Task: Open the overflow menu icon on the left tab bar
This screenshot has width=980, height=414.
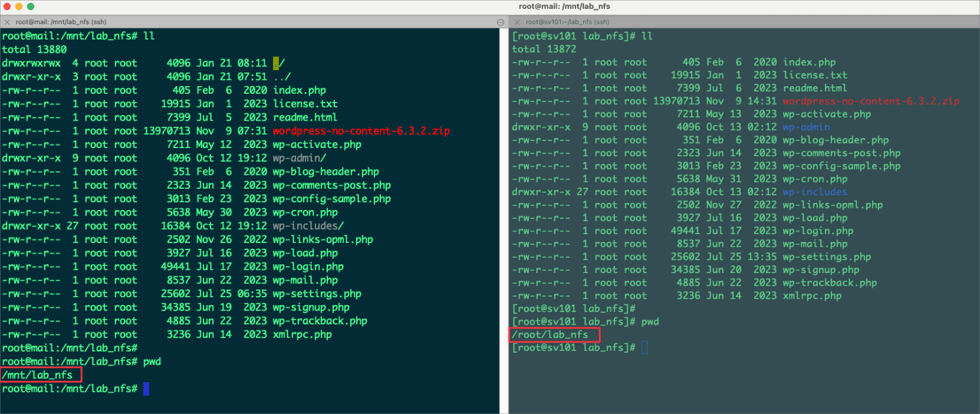Action: pyautogui.click(x=500, y=21)
